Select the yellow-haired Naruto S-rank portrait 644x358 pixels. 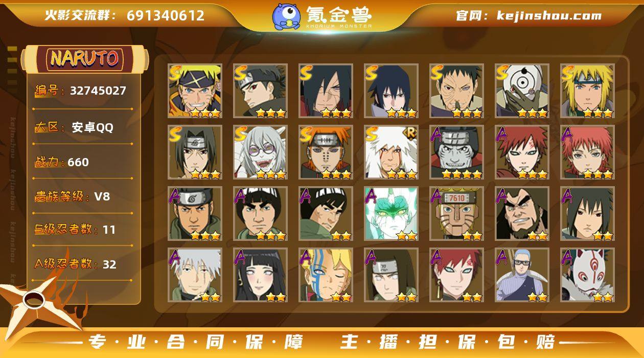[195, 91]
